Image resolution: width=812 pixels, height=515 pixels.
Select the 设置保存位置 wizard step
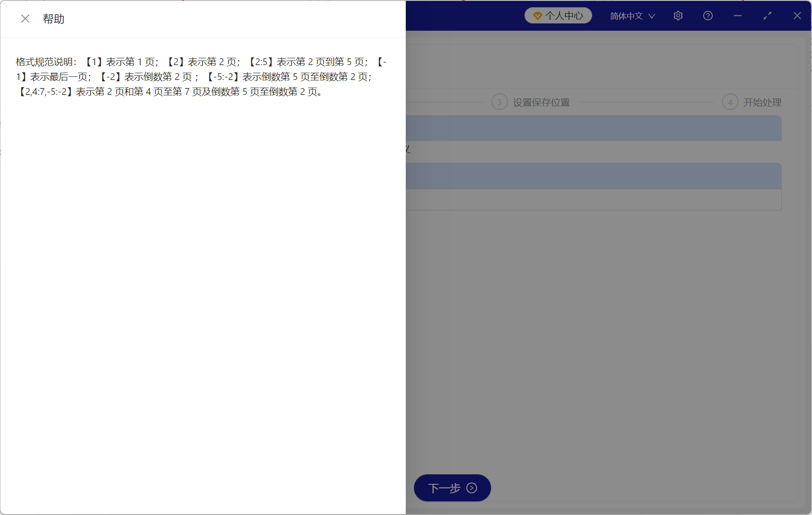coord(541,102)
